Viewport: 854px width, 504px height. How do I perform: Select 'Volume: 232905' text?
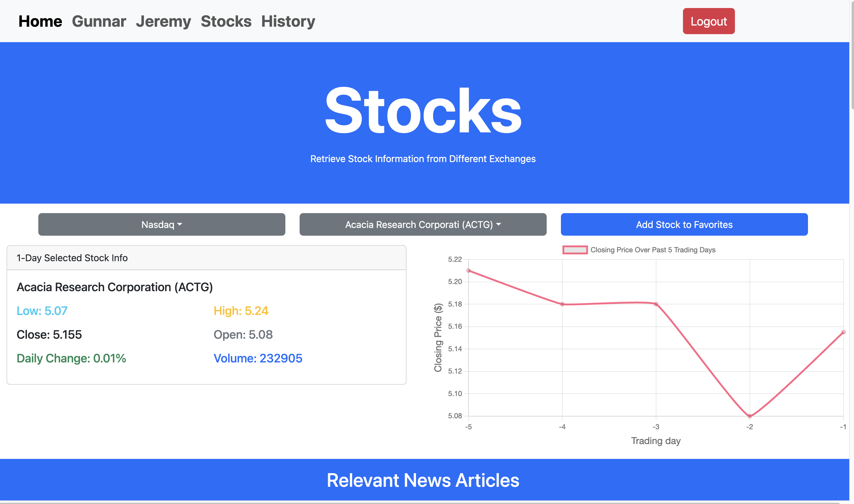(258, 358)
